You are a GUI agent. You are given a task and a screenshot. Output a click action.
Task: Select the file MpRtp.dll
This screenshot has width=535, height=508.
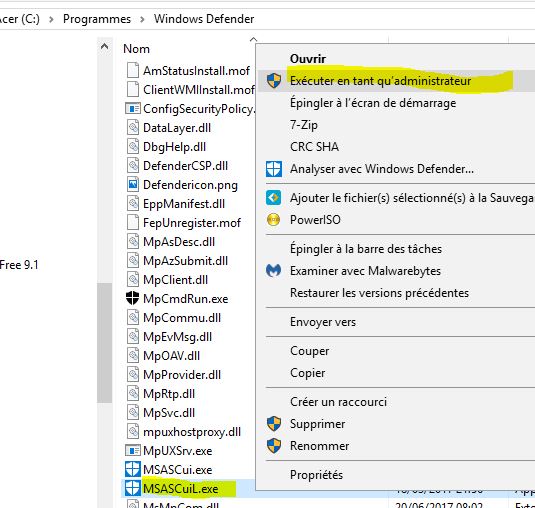coord(169,394)
